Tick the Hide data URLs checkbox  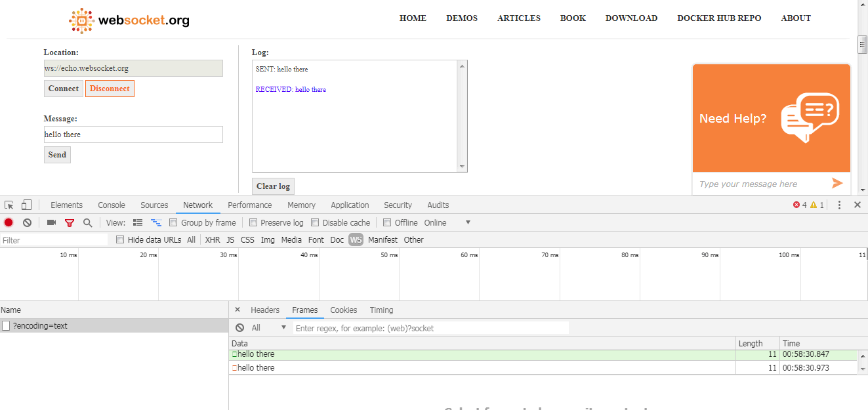(x=120, y=240)
